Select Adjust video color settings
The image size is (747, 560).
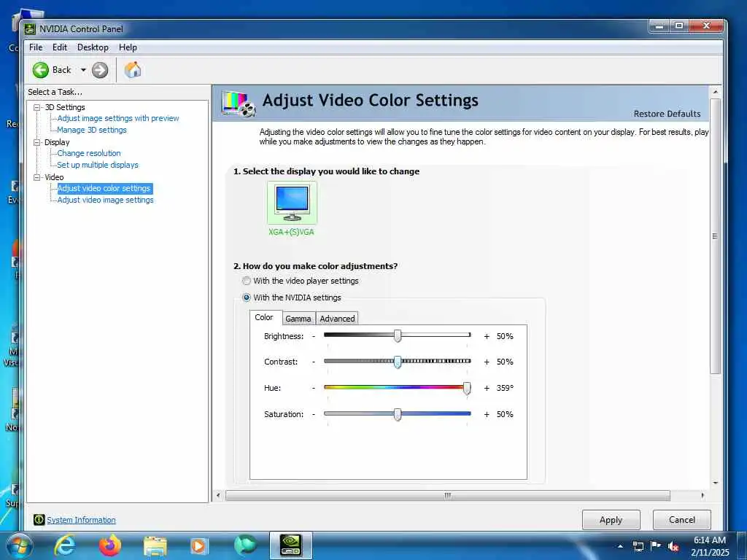point(104,189)
